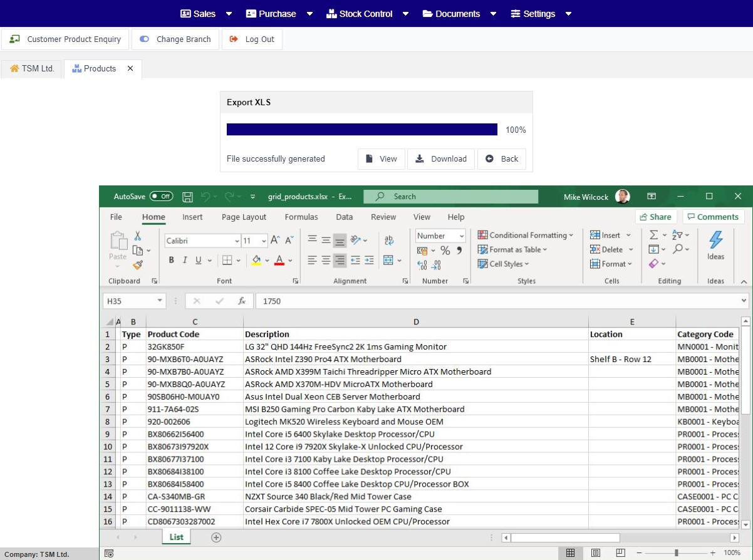Apply Percent Style to the cell
753x560 pixels.
[445, 251]
